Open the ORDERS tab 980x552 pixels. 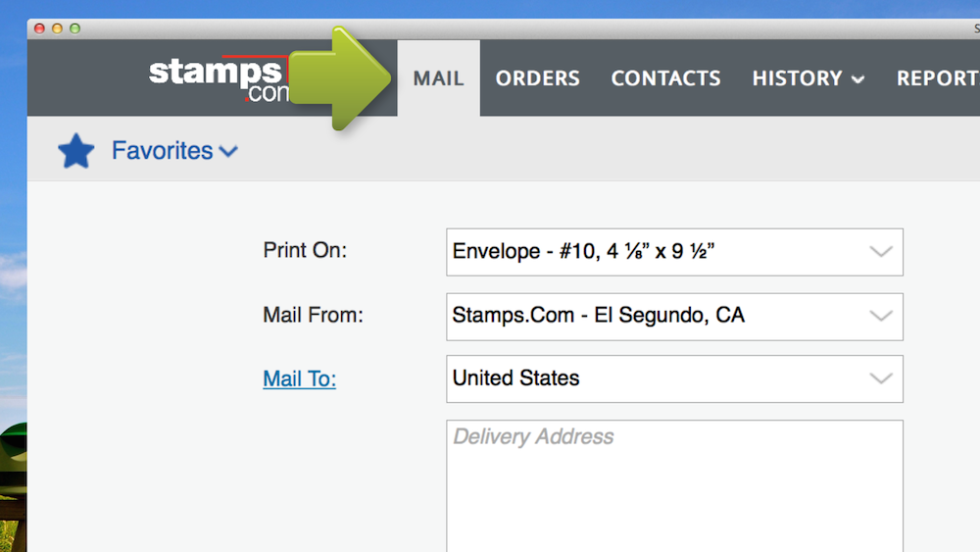(x=537, y=78)
